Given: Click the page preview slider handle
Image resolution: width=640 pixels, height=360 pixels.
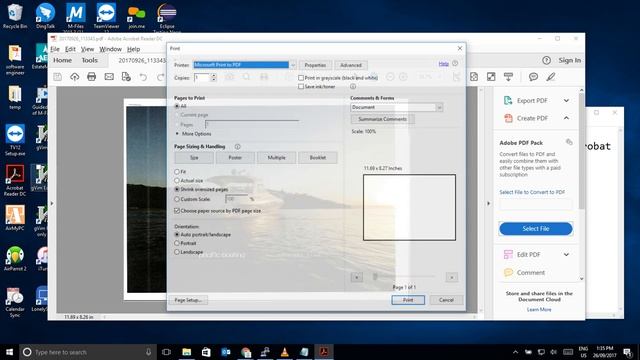Looking at the screenshot, I should coord(375,277).
